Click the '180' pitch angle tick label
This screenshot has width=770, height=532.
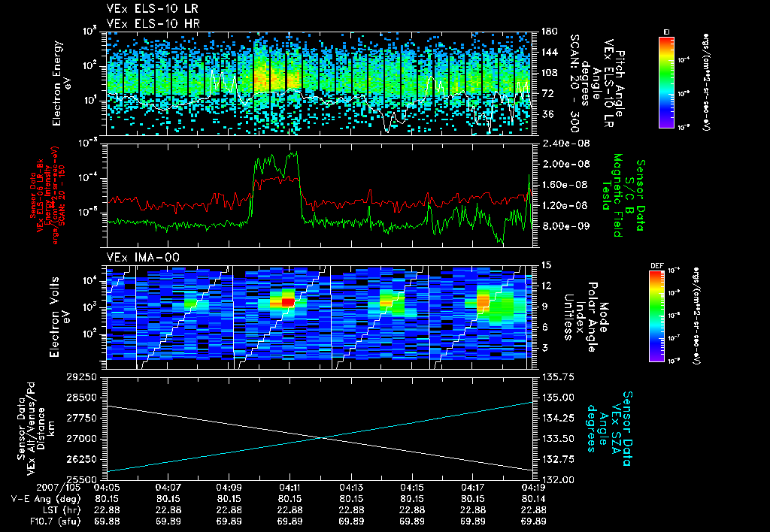(550, 32)
